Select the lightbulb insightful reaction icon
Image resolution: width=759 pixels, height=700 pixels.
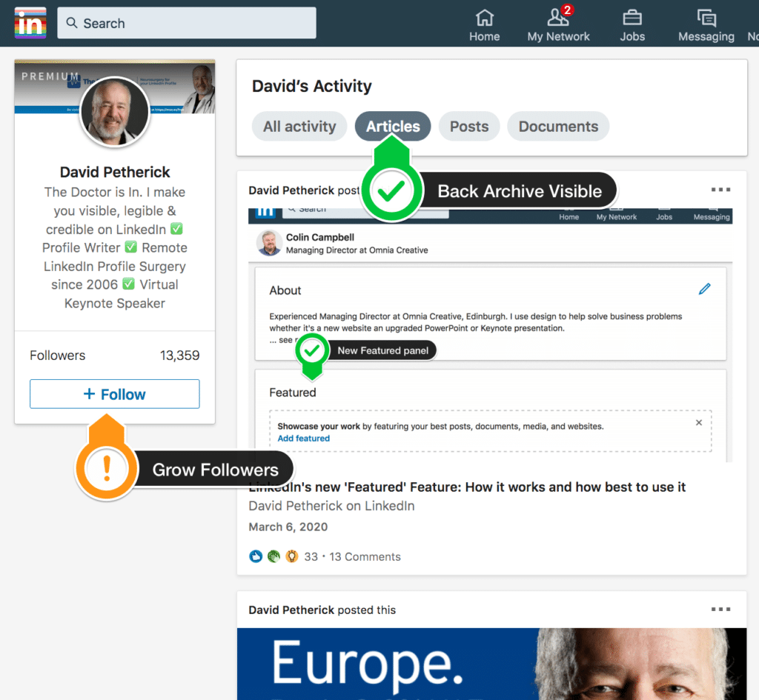[292, 556]
